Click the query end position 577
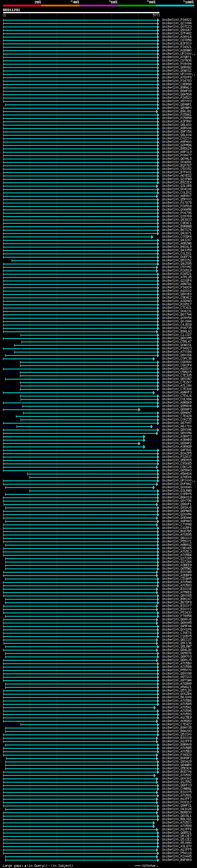Screen dimensions: 197x868 coord(155,15)
